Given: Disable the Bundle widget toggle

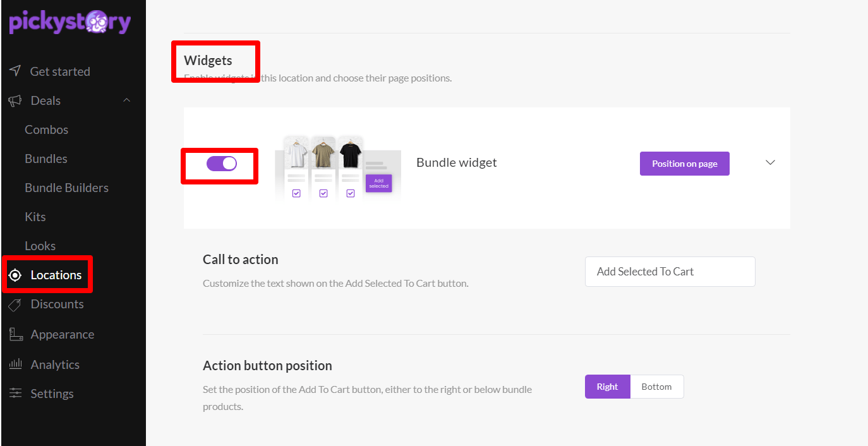Looking at the screenshot, I should [222, 164].
